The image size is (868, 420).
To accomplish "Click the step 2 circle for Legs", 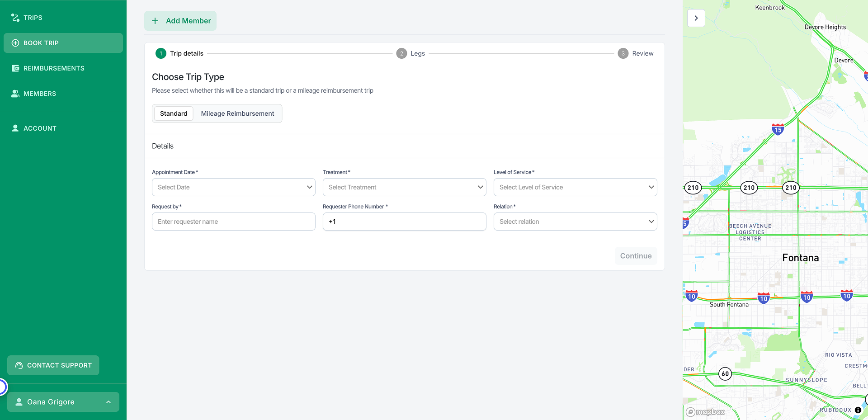I will coord(401,53).
